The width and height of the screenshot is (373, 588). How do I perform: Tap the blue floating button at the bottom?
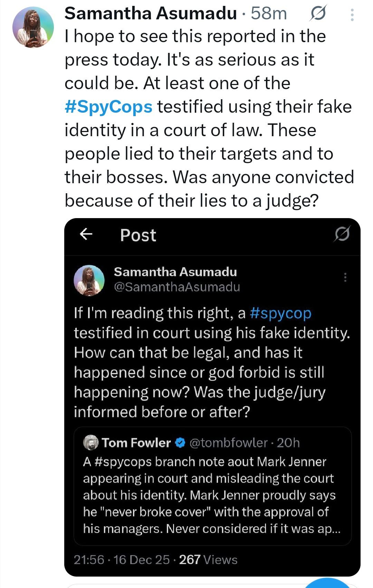click(327, 584)
